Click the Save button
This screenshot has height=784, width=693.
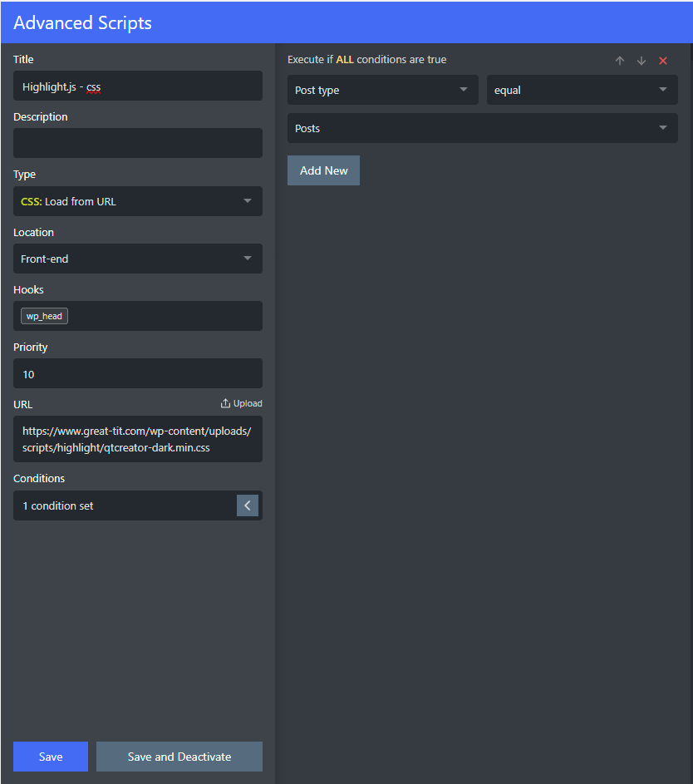coord(51,757)
